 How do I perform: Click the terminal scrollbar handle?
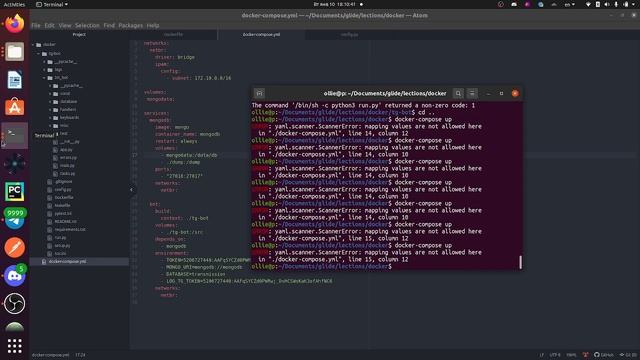pyautogui.click(x=520, y=262)
